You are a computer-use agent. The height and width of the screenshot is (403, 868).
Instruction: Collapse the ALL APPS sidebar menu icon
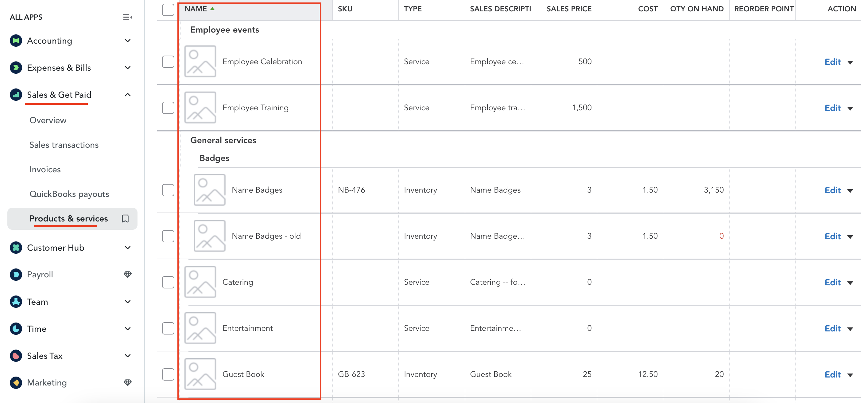click(127, 17)
